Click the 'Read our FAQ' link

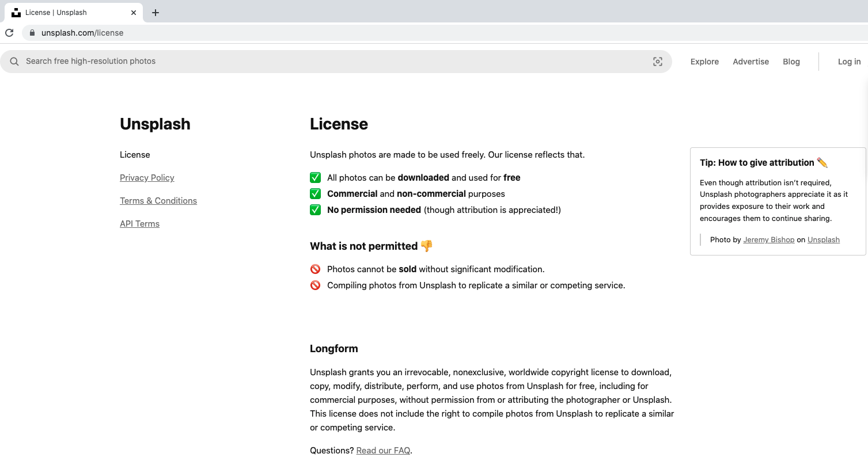382,450
